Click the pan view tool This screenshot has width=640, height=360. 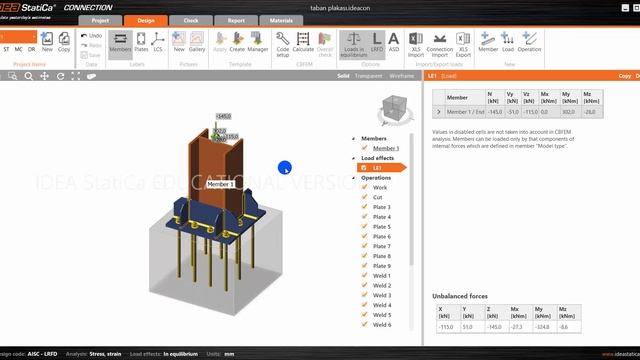44,76
